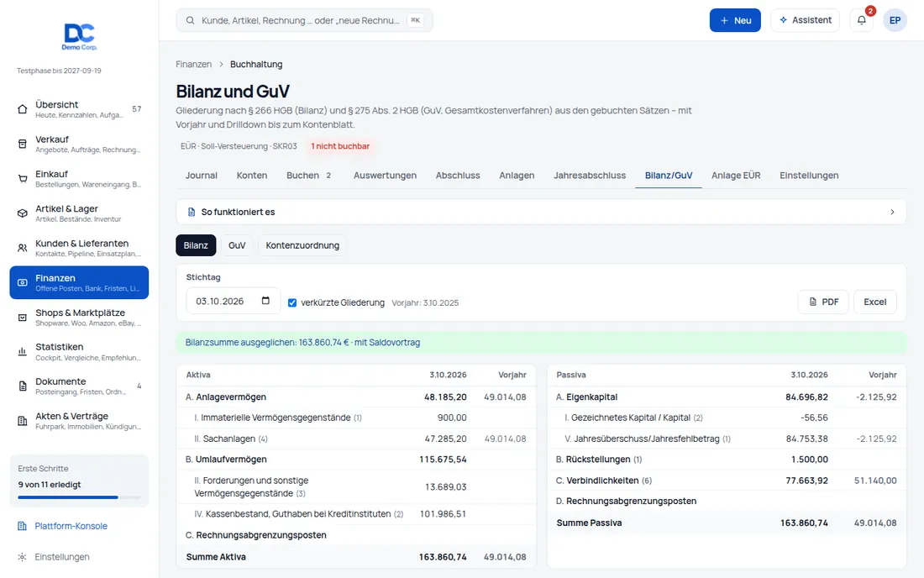The height and width of the screenshot is (578, 924).
Task: Switch to the Anlage EÜR tab
Action: coord(736,176)
